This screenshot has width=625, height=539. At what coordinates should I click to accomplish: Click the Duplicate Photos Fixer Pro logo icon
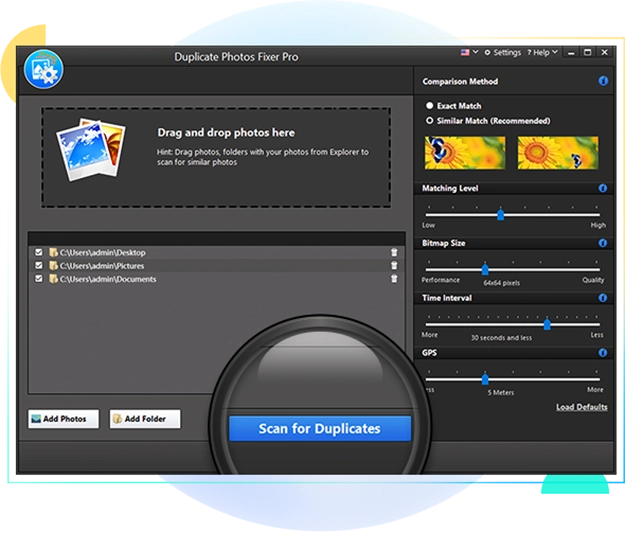[x=43, y=69]
